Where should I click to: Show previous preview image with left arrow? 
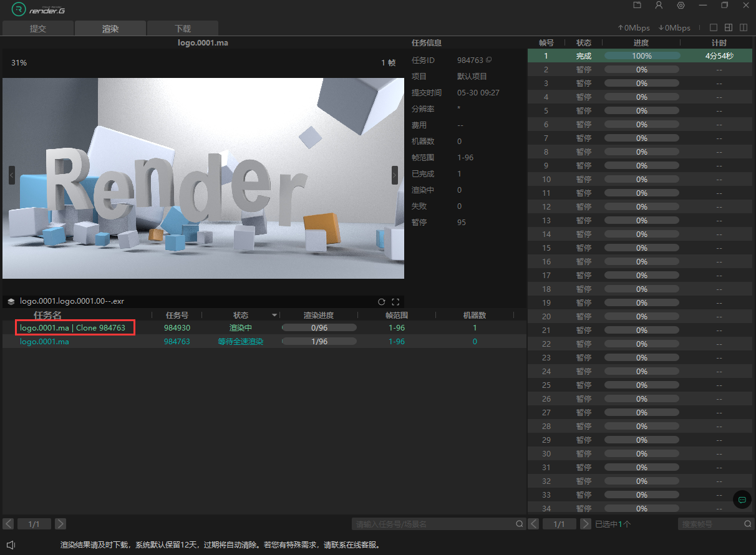(x=12, y=175)
